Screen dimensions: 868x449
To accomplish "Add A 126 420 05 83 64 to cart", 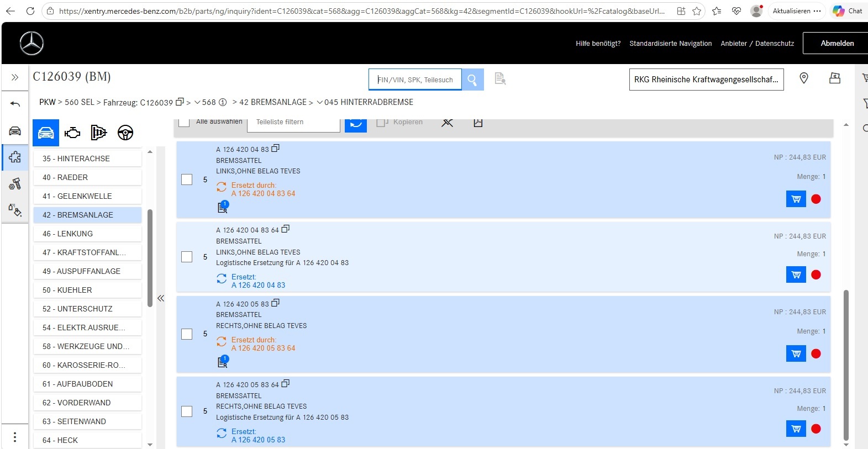I will (x=796, y=429).
